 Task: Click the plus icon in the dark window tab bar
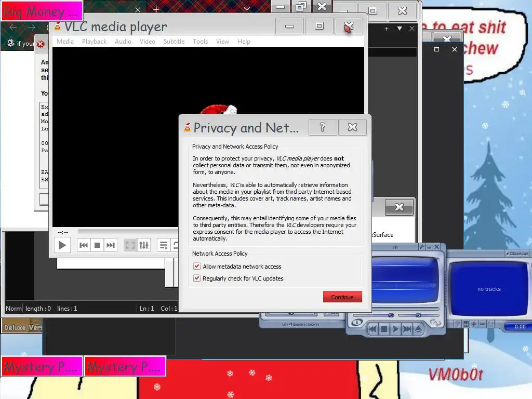tap(387, 29)
